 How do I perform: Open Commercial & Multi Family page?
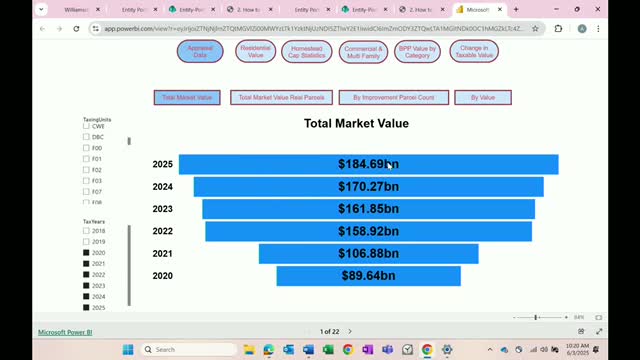click(363, 52)
